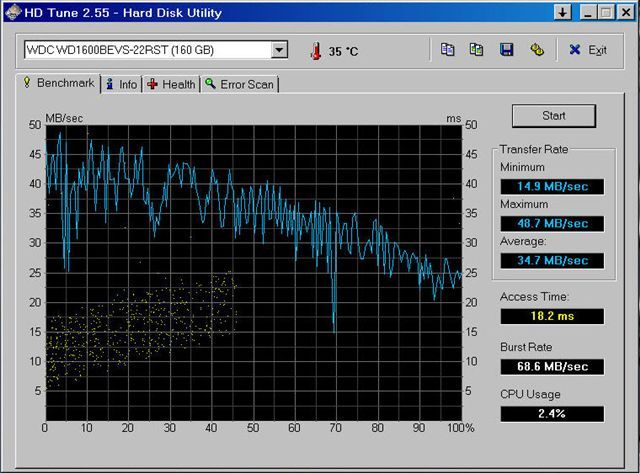The image size is (640, 473).
Task: Expand the drive list dropdown arrow
Action: coord(279,50)
